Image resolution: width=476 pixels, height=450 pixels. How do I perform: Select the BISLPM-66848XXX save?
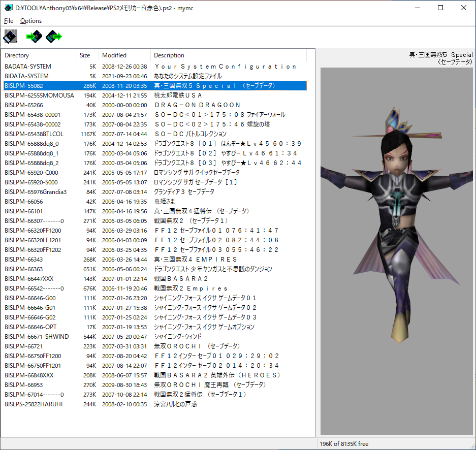point(155,375)
